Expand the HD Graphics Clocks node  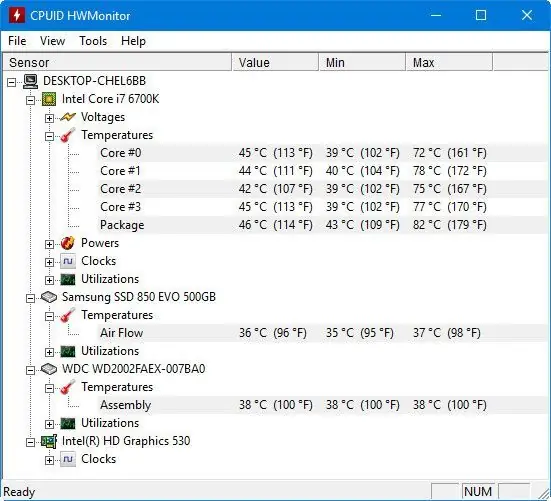(50, 460)
